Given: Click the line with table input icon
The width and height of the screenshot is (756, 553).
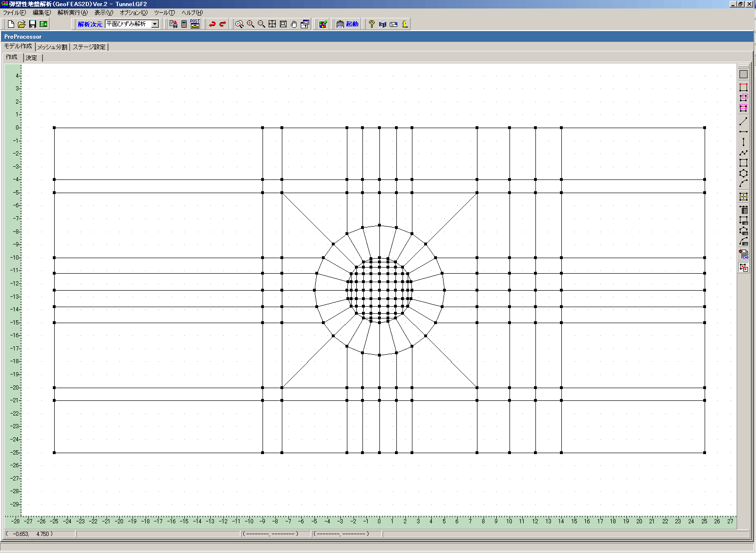Looking at the screenshot, I should coord(743,210).
